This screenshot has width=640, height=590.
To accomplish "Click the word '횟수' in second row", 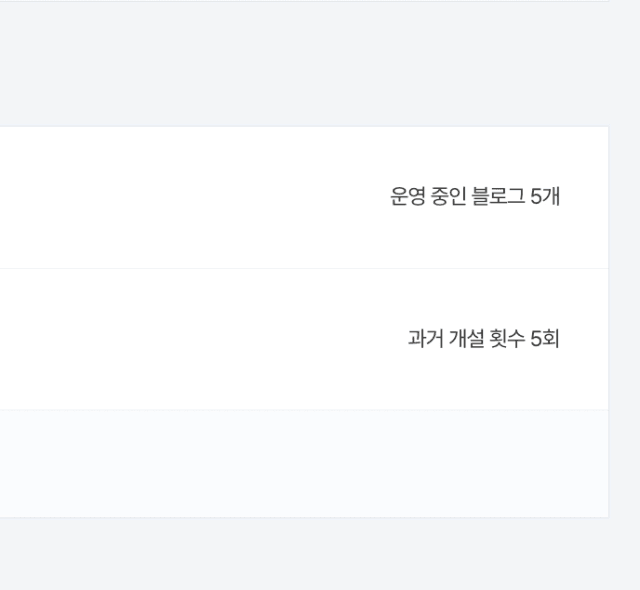I will tap(507, 339).
